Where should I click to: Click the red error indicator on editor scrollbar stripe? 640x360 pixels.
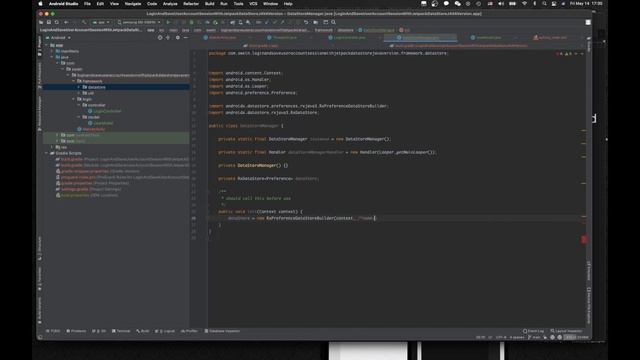584,240
